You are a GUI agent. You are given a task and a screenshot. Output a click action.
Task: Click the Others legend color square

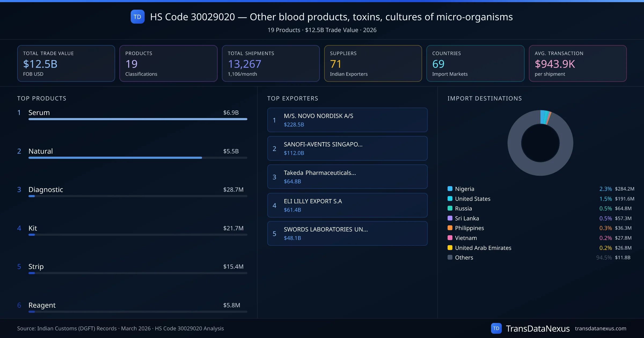point(450,257)
